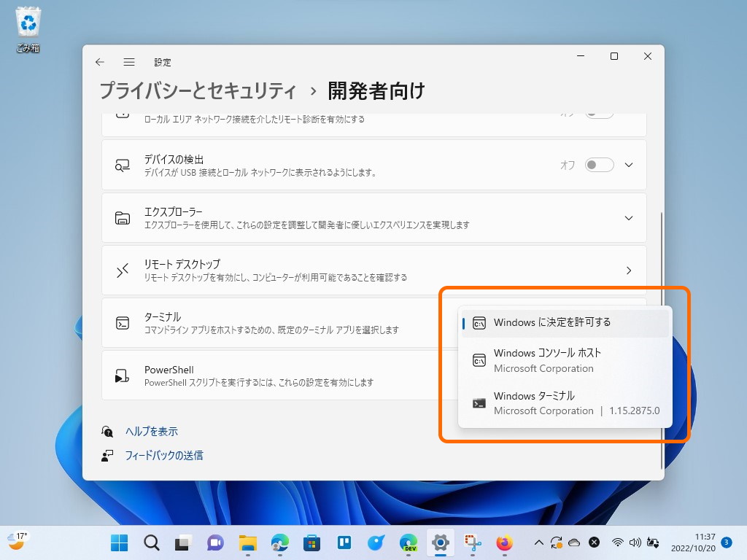Open the Snipping Tool from the taskbar
Viewport: 747px width, 560px height.
[472, 542]
